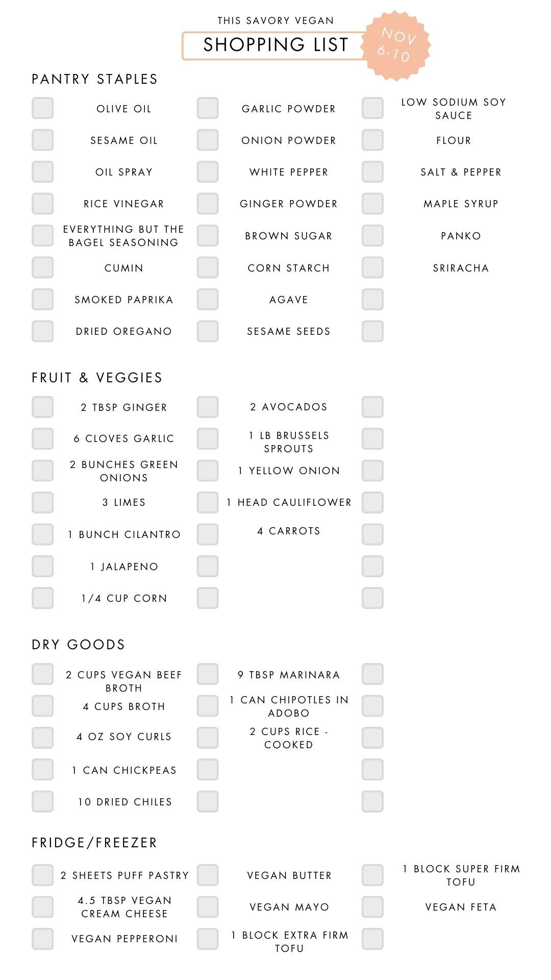The image size is (551, 980).
Task: Check off Garlic Powder
Action: click(x=208, y=108)
